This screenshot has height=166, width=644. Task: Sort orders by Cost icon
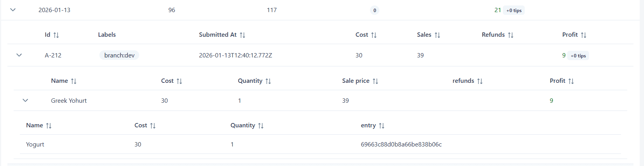374,35
